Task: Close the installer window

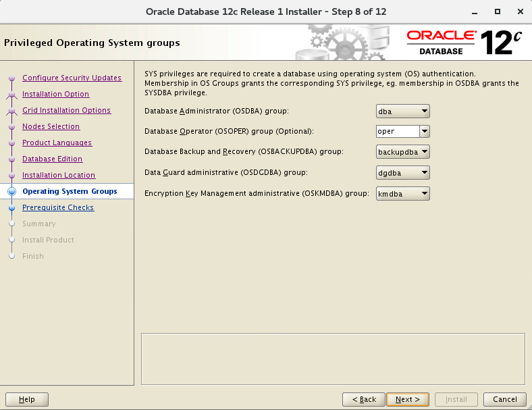Action: coord(521,11)
